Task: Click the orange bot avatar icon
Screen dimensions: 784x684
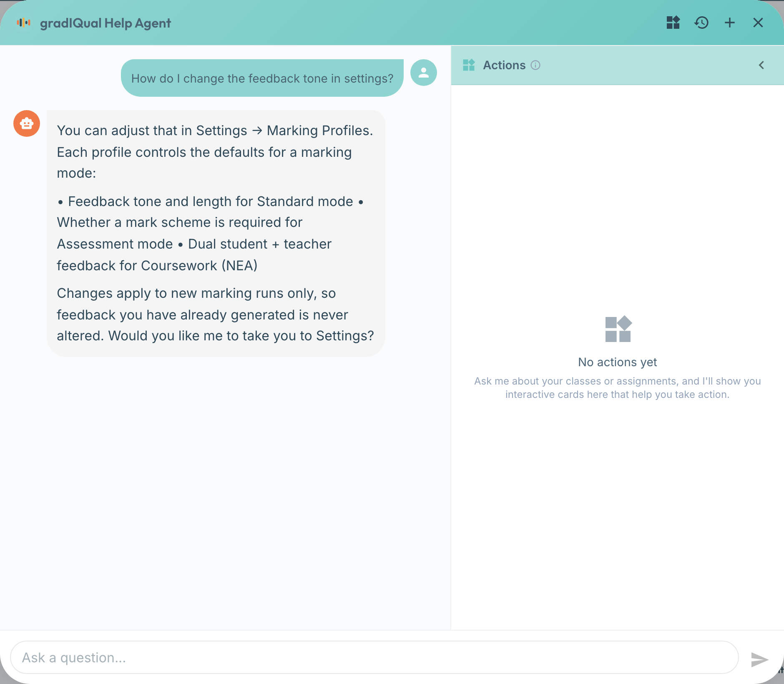Action: tap(27, 123)
